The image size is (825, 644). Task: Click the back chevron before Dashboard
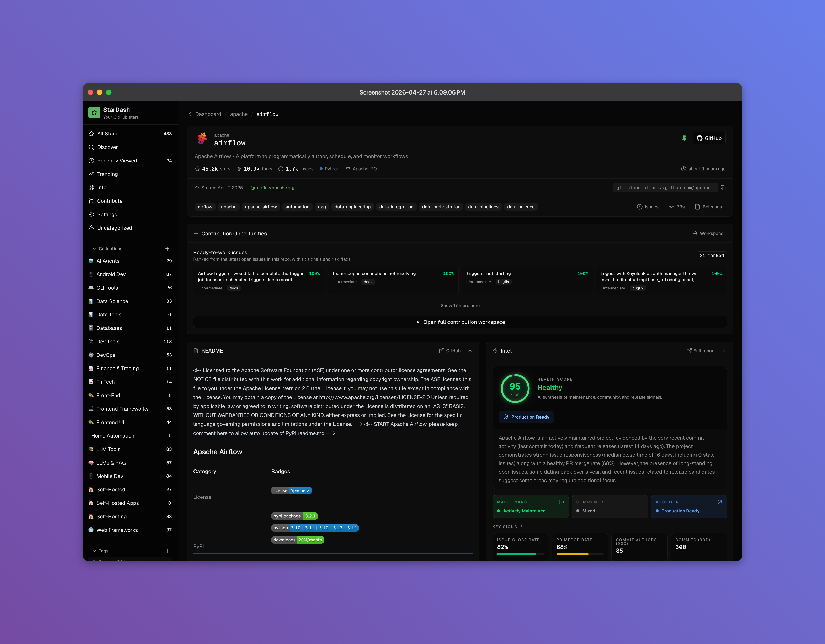click(x=190, y=114)
